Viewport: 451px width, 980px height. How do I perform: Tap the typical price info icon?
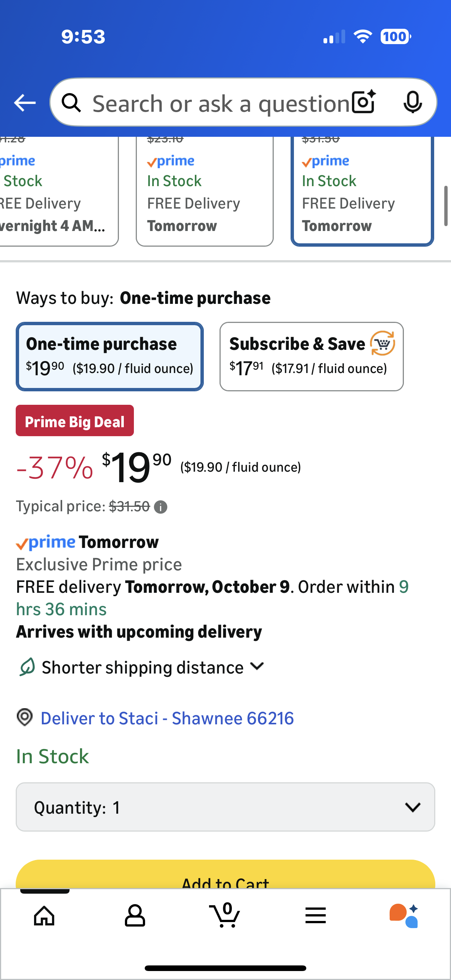[x=160, y=507]
